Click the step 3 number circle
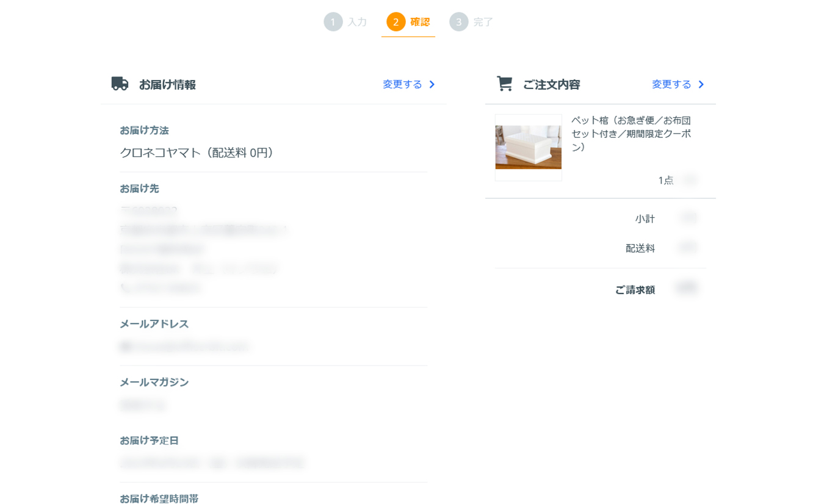Screen dimensions: 813x504 point(458,22)
